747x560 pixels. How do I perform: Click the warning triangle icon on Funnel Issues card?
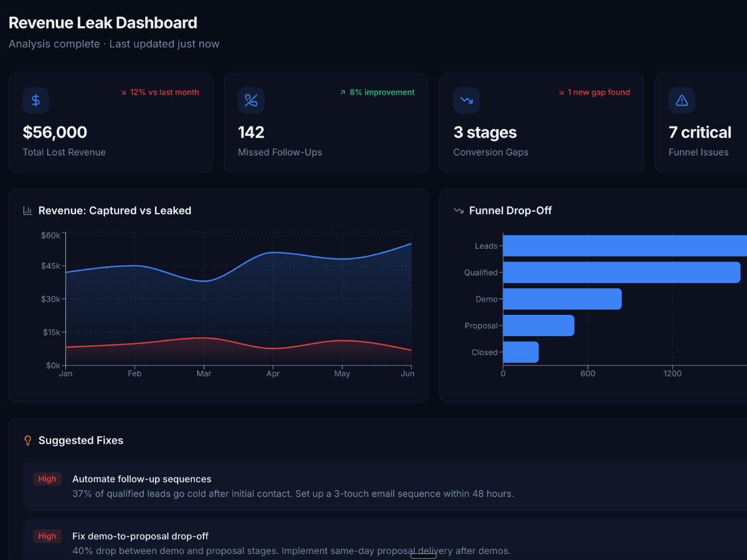[682, 100]
